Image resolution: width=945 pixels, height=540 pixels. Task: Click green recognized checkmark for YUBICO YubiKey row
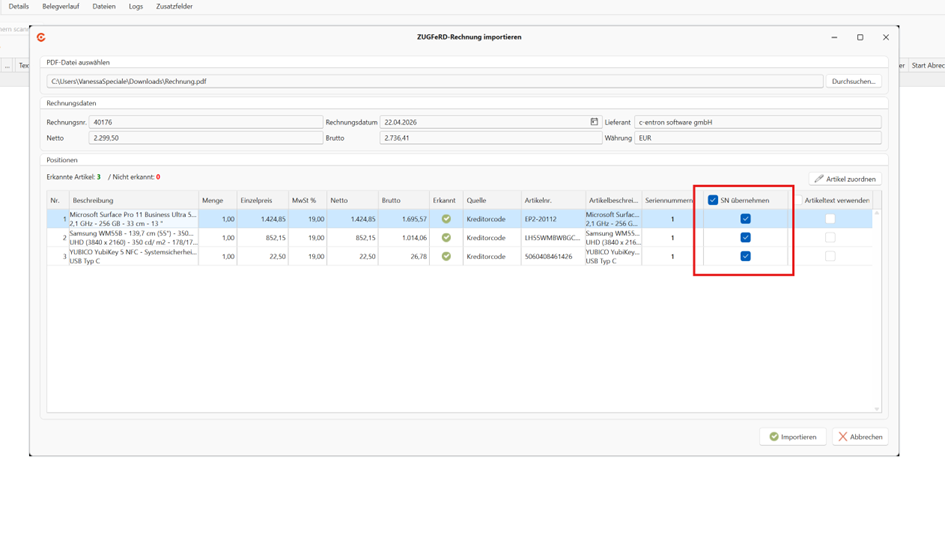[x=446, y=256]
